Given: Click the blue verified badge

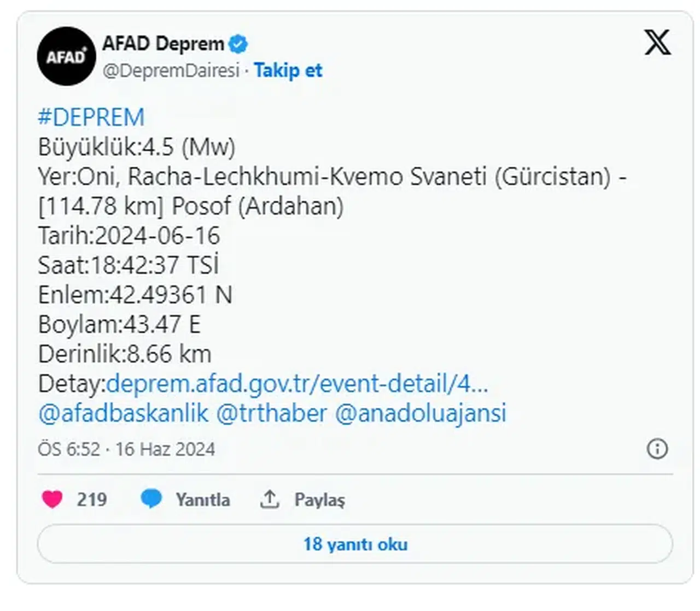Looking at the screenshot, I should tap(239, 44).
